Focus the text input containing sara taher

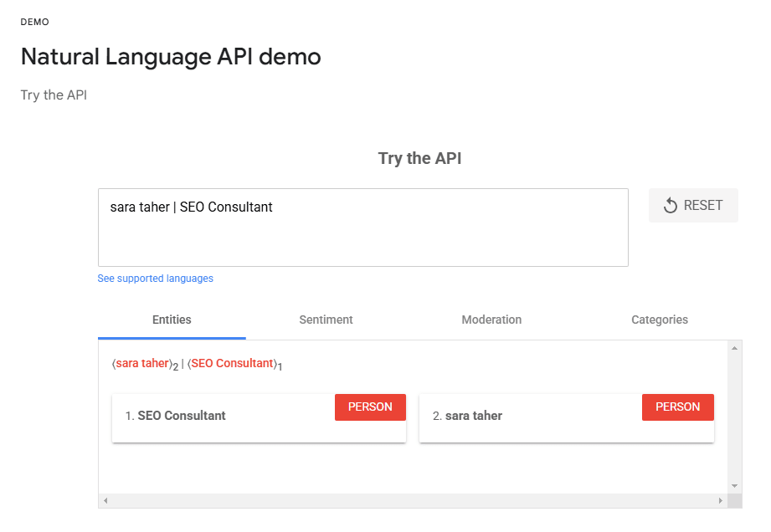(x=362, y=228)
